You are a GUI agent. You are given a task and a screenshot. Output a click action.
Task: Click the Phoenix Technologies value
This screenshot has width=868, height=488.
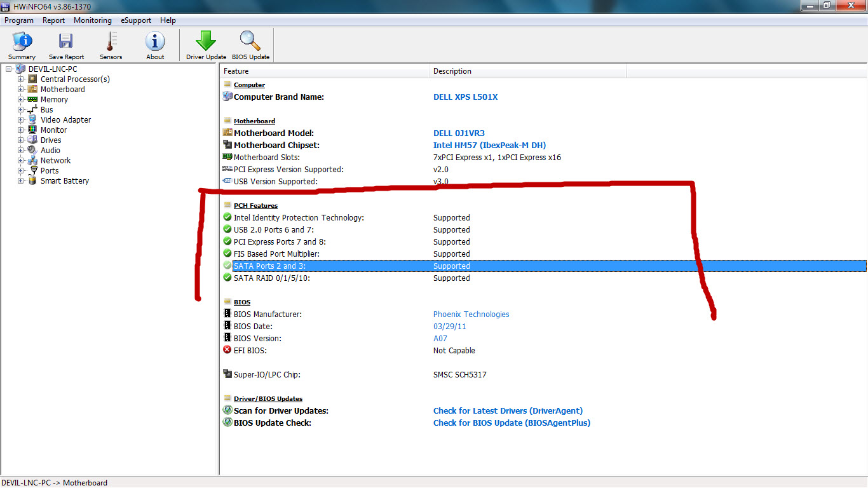tap(471, 314)
